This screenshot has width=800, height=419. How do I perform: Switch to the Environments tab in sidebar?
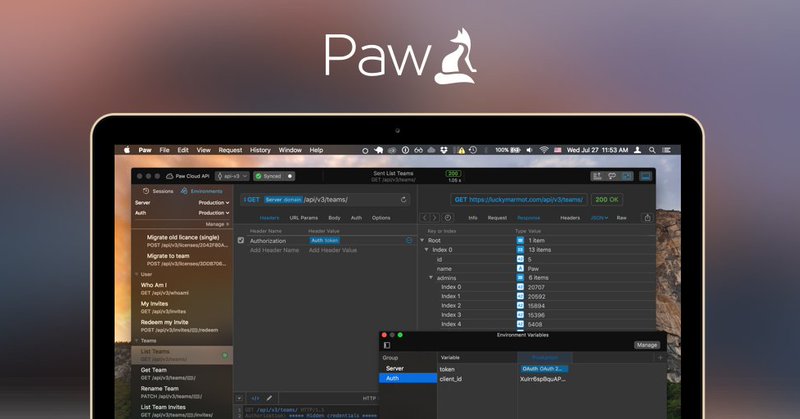click(202, 191)
